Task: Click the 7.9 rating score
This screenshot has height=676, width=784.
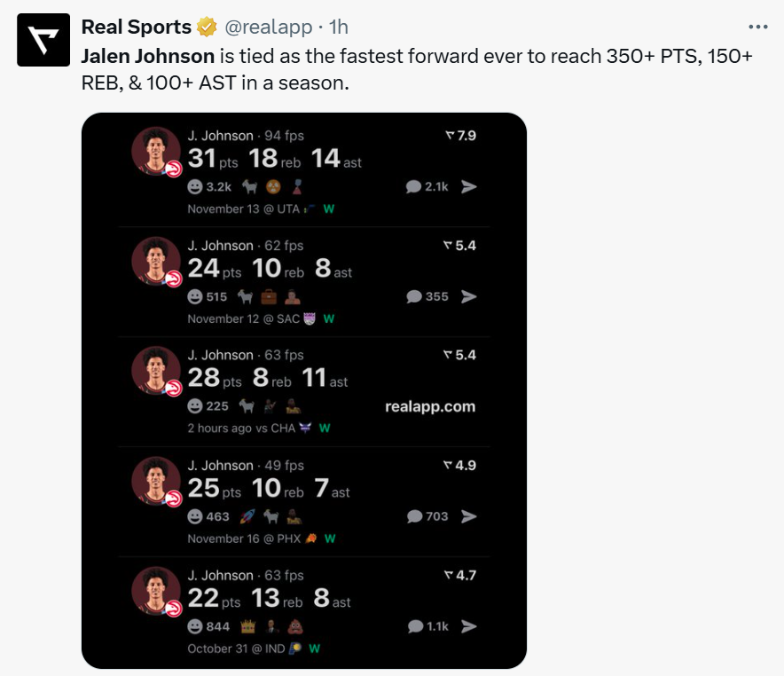Action: click(x=460, y=136)
